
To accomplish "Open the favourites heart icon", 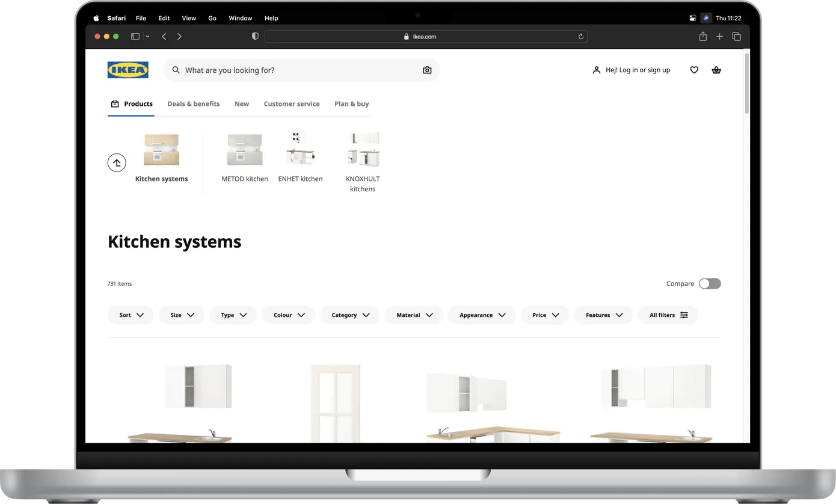I will (694, 70).
